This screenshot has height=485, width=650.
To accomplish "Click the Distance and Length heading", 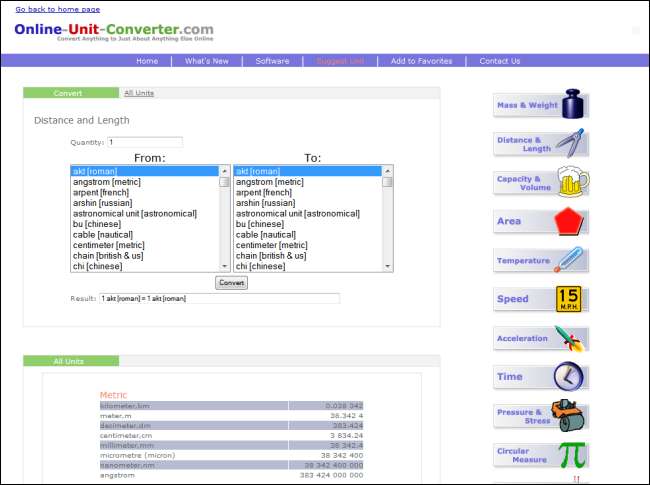I will click(82, 121).
